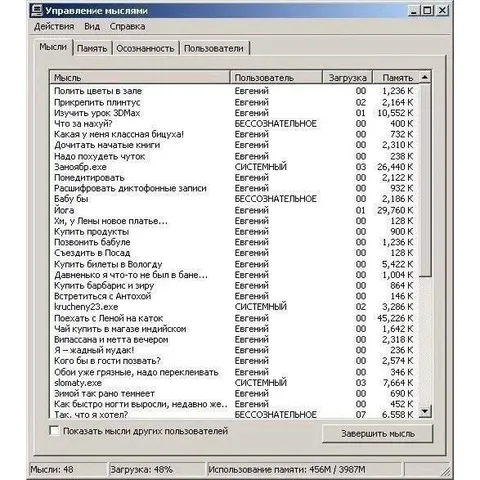Select the row Обои уже грязные, надо переклеивать
The height and width of the screenshot is (480, 480).
pyautogui.click(x=233, y=372)
